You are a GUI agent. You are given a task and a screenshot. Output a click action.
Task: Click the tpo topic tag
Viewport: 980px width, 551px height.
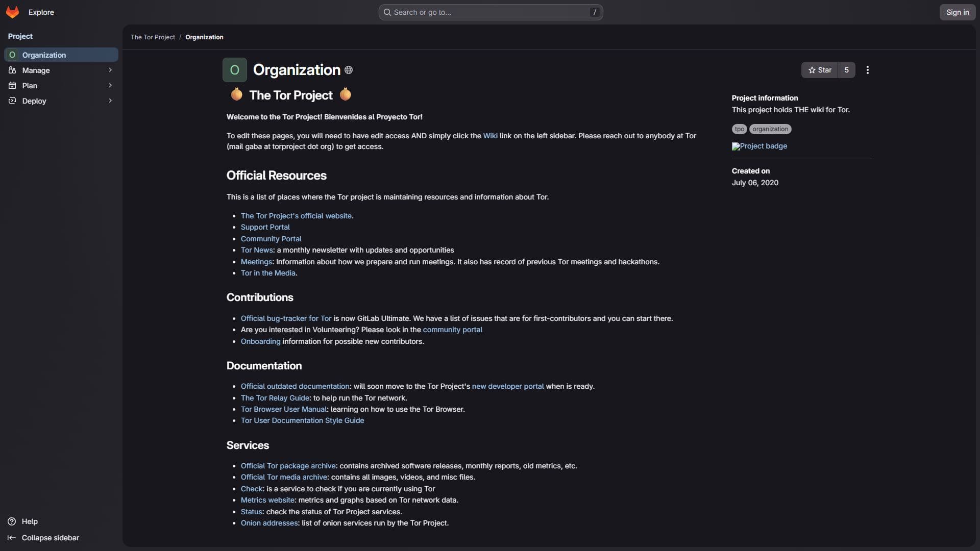tap(739, 129)
